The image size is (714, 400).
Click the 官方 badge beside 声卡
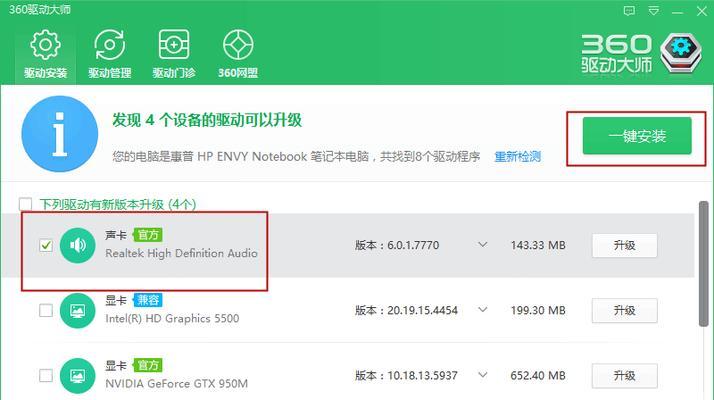pos(148,235)
